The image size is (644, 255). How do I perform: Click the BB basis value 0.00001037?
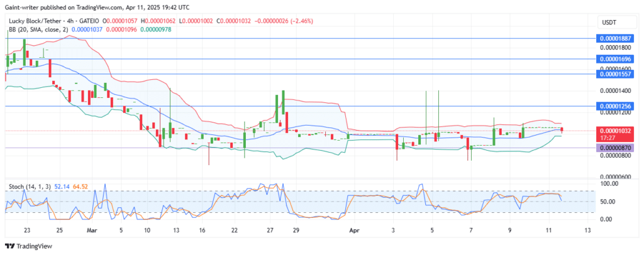click(x=87, y=30)
